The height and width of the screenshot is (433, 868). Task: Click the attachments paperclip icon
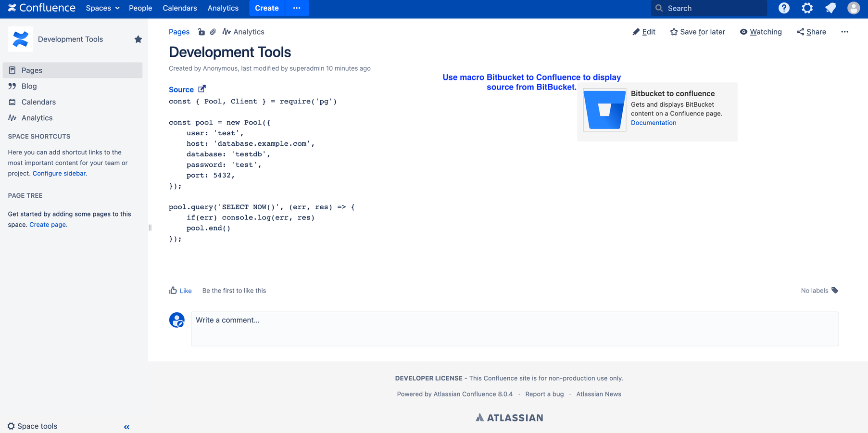tap(213, 32)
